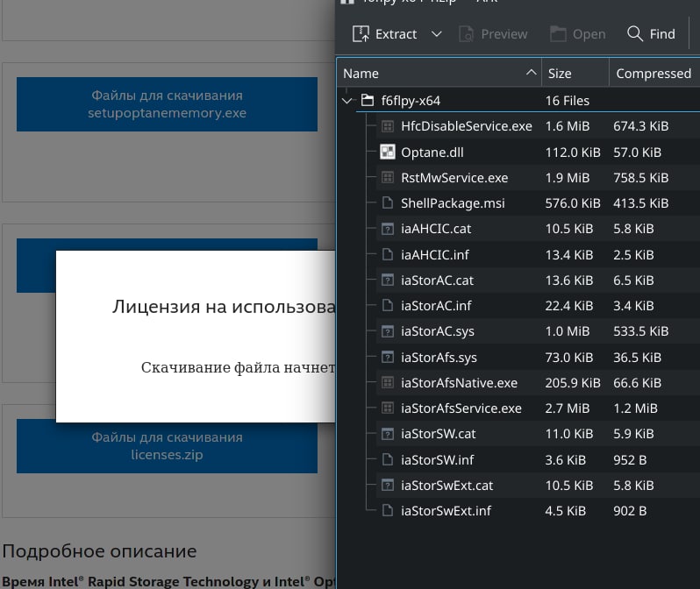This screenshot has height=589, width=700.
Task: Click the '1.2 MiB' compressed size cell
Action: pyautogui.click(x=636, y=408)
